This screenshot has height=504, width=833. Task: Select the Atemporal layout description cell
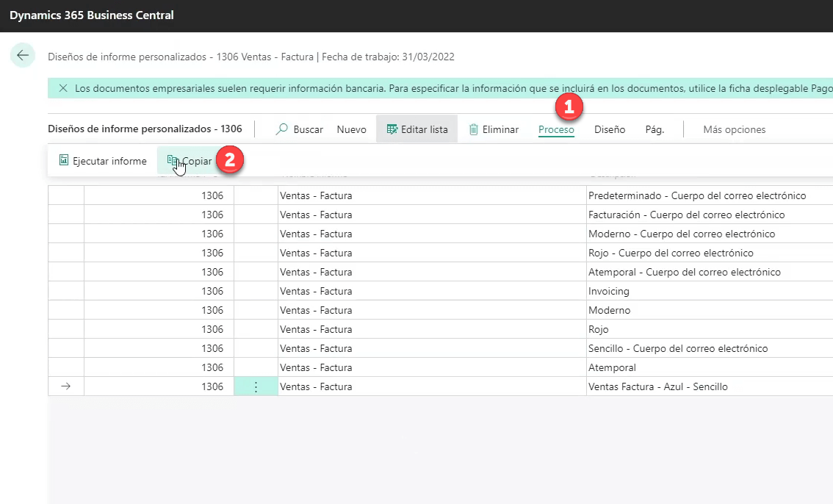pos(612,367)
